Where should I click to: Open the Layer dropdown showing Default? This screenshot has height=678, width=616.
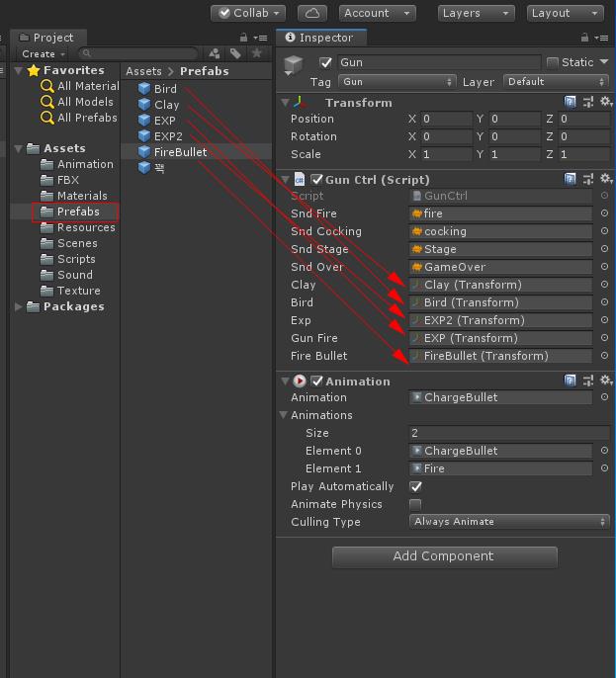pyautogui.click(x=557, y=82)
